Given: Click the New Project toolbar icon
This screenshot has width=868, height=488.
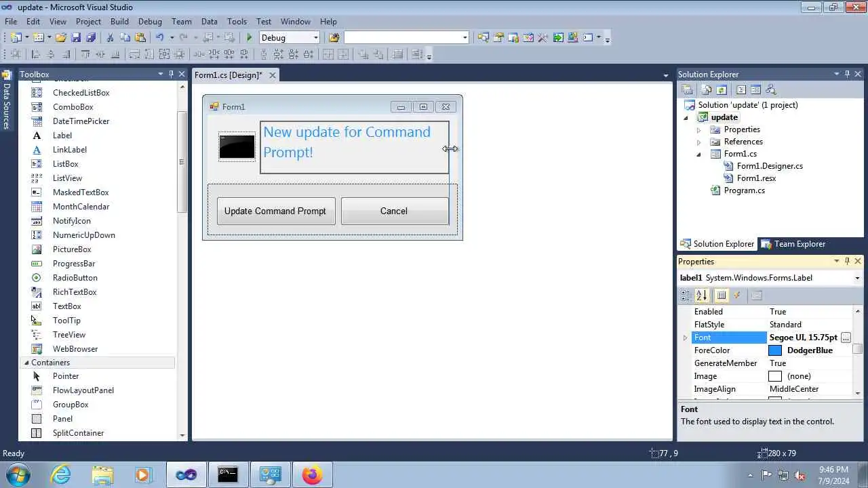Looking at the screenshot, I should (16, 38).
